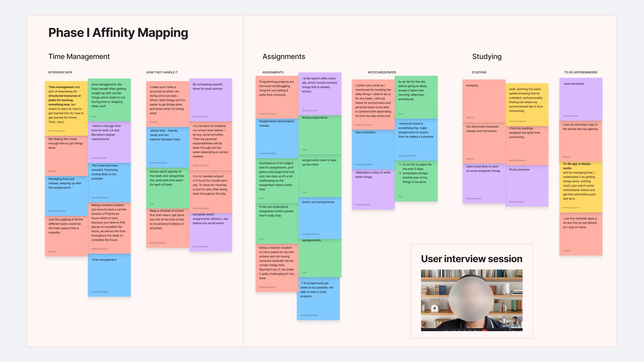Click the Phase I Affinity Mapping title

click(118, 33)
